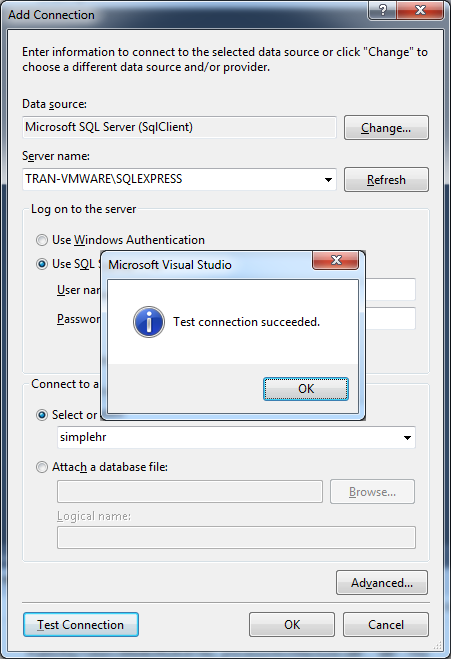
Task: Choose Attach a database file option
Action: coord(42,467)
